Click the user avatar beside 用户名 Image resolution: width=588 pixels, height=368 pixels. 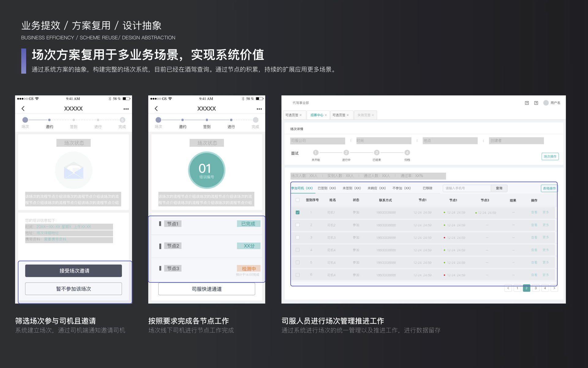point(546,103)
